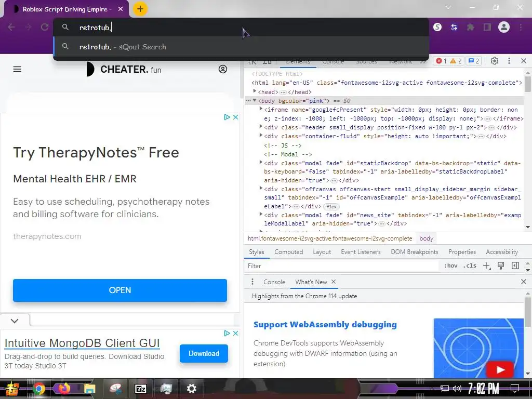Expand the container-fluid div node
Image resolution: width=532 pixels, height=399 pixels.
click(x=261, y=136)
